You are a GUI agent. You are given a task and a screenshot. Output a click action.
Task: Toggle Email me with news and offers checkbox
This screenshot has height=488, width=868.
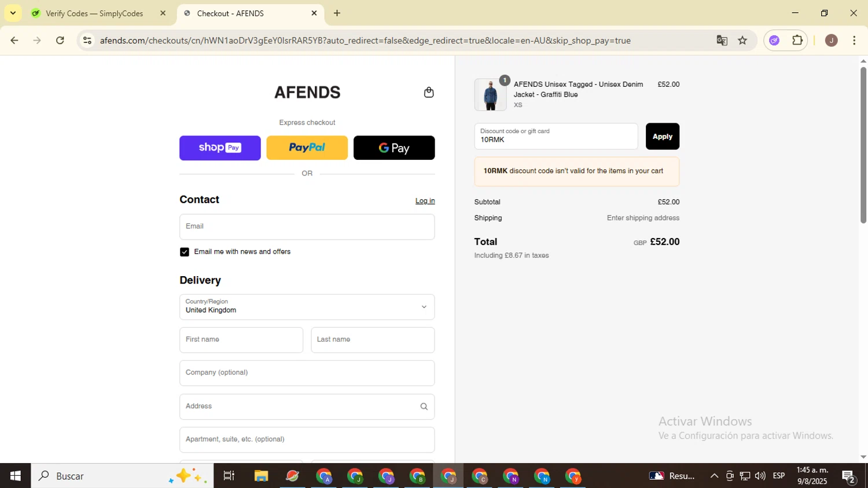185,252
